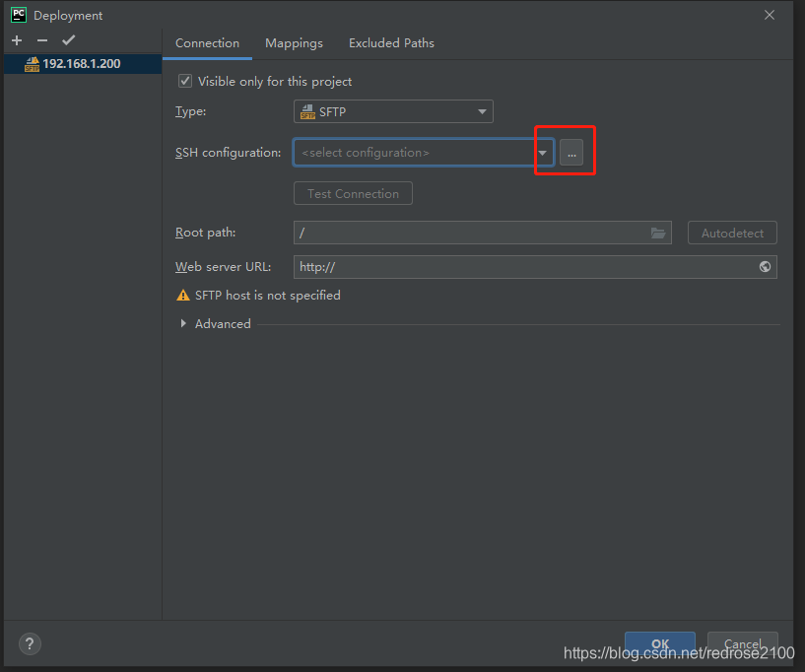Open web server URL with globe icon
Image resolution: width=805 pixels, height=672 pixels.
coord(765,267)
